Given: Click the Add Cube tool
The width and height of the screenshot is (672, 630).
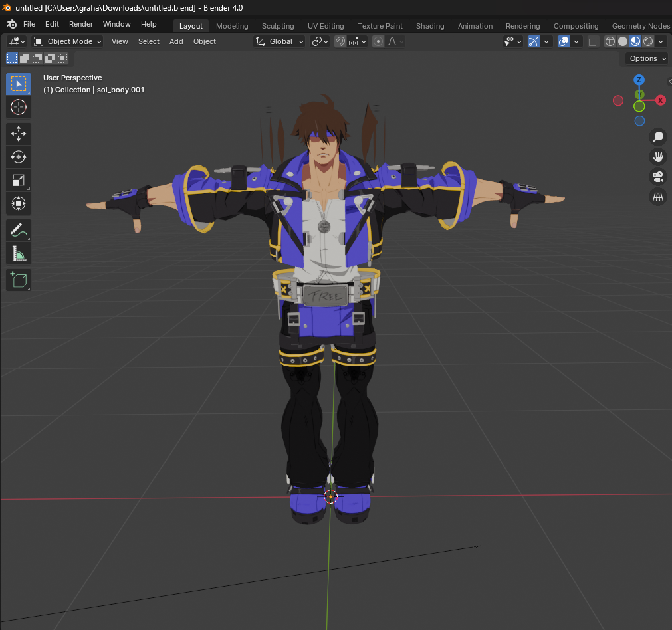Looking at the screenshot, I should [19, 280].
